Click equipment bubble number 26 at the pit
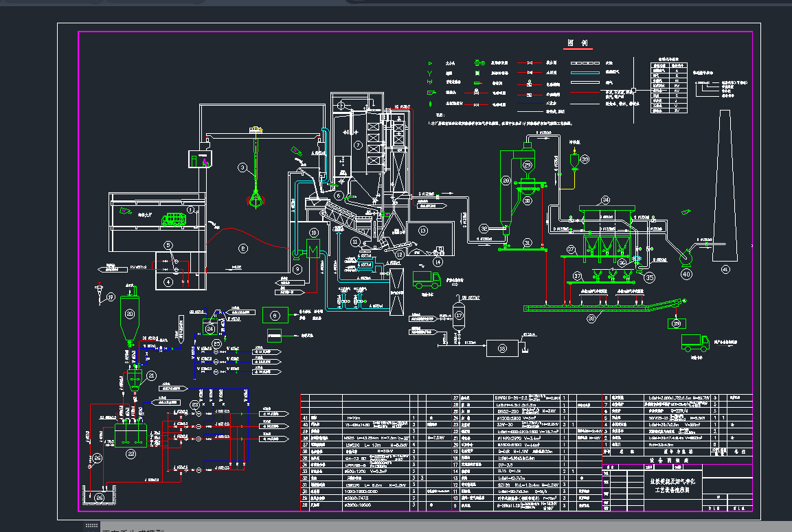 100,498
